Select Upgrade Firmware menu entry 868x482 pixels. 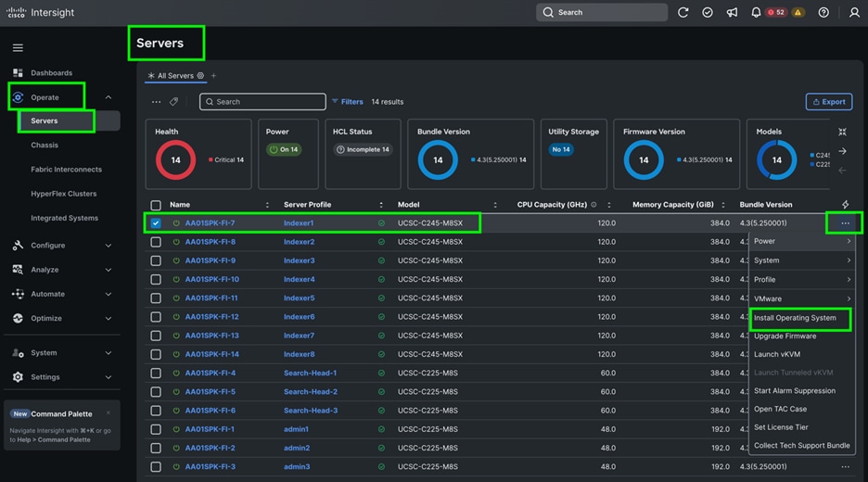[785, 336]
